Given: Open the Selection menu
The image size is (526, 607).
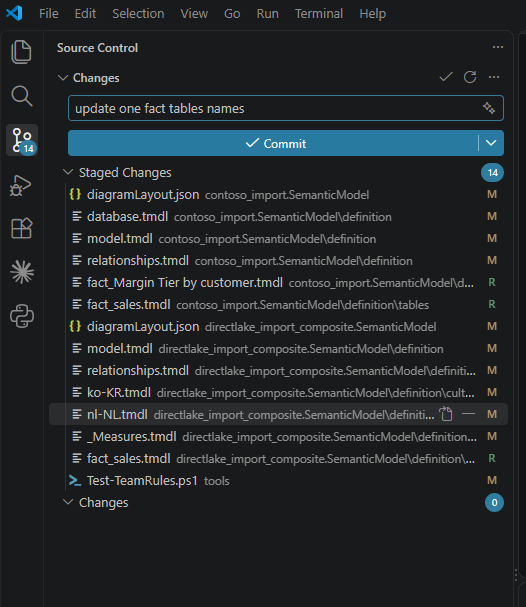Looking at the screenshot, I should 138,14.
